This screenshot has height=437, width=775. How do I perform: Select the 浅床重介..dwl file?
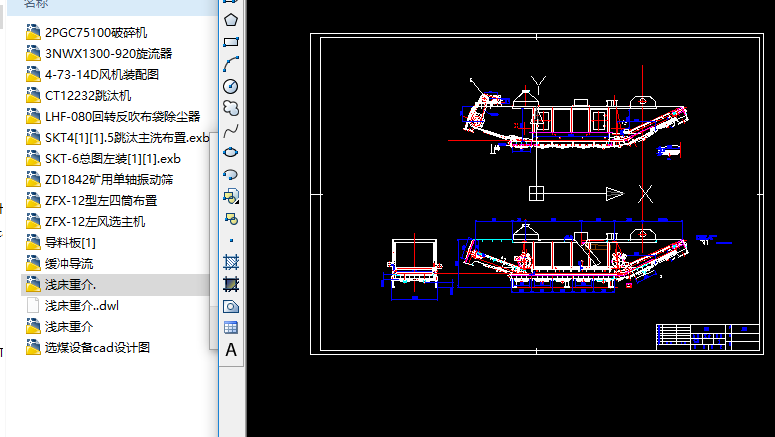click(x=73, y=306)
